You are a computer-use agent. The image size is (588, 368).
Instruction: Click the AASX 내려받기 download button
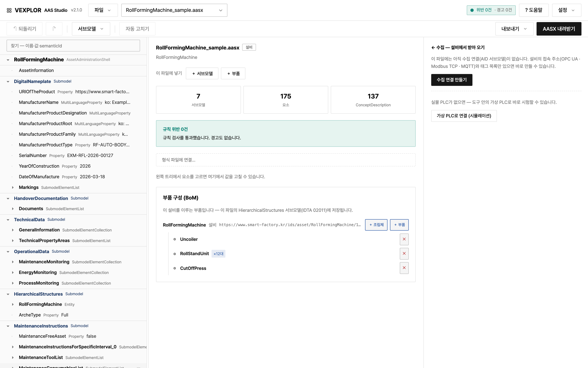(x=559, y=29)
